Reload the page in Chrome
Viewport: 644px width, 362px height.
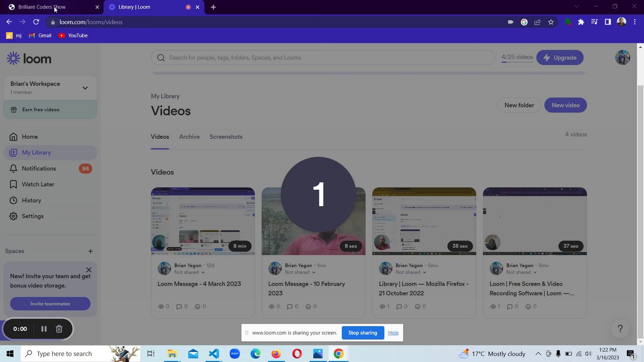point(36,22)
